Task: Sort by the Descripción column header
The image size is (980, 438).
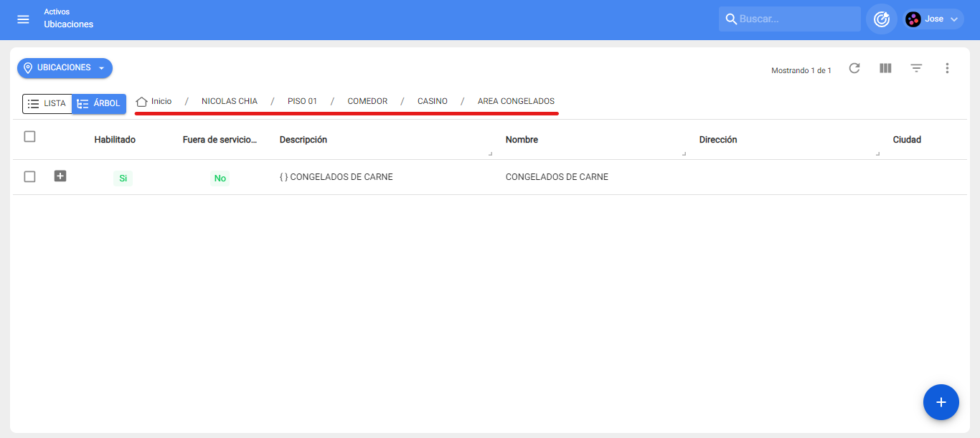Action: (303, 140)
